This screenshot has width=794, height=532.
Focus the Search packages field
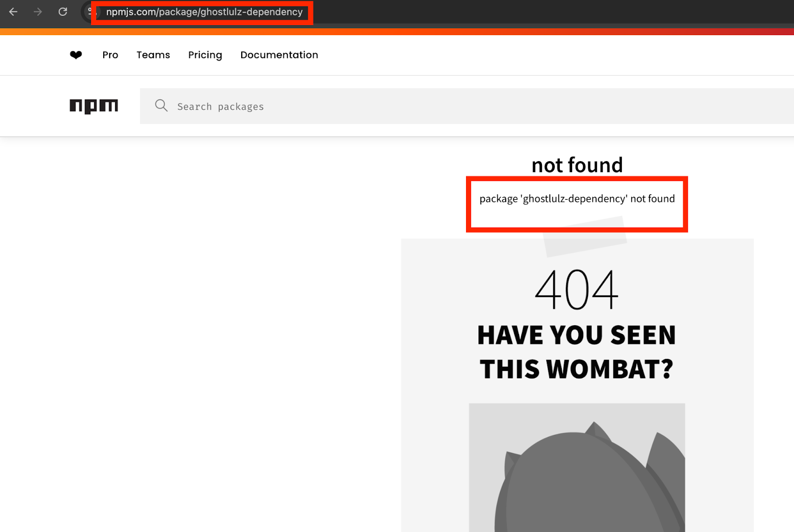point(467,106)
